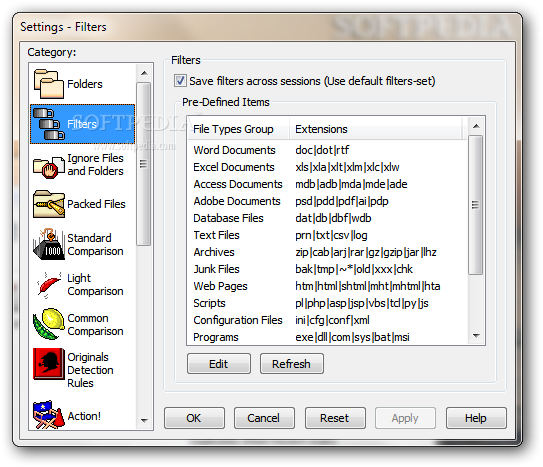Select the Filters category icon
Viewport: 543px width, 467px height.
click(48, 124)
